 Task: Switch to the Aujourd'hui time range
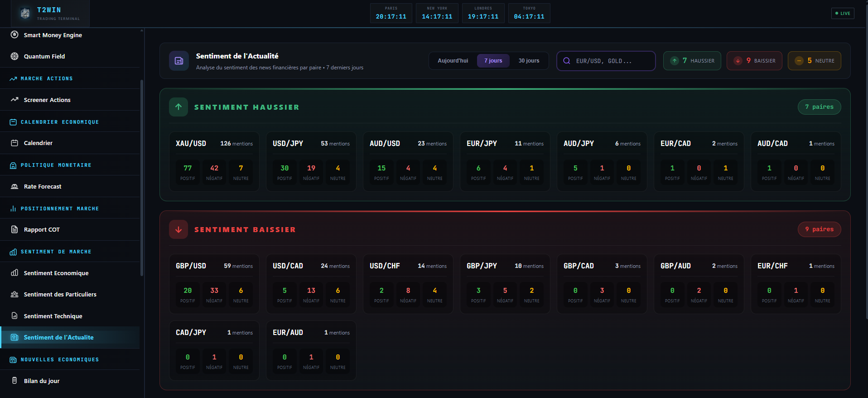click(453, 61)
